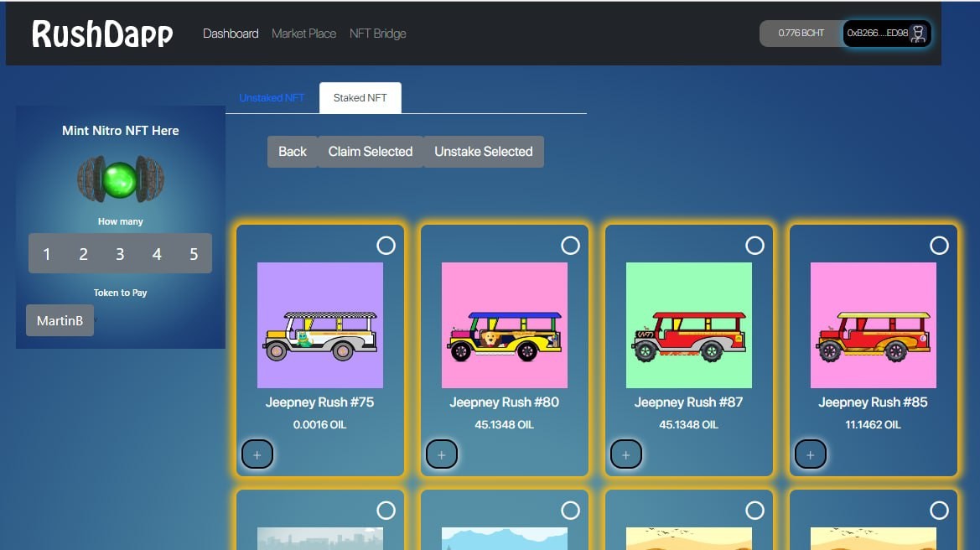980x550 pixels.
Task: Click the plus icon on Jeepney Rush #80
Action: tap(442, 454)
